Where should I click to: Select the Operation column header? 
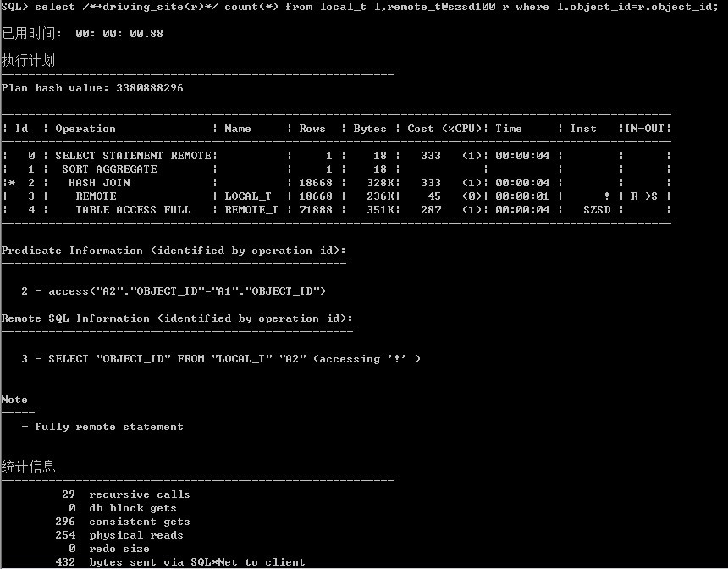tap(85, 129)
